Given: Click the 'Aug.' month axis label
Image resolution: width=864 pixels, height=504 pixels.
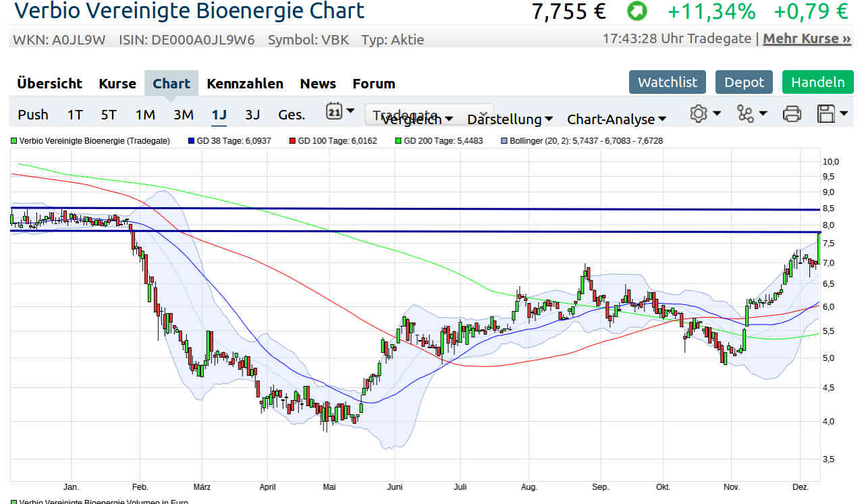Looking at the screenshot, I should (529, 486).
